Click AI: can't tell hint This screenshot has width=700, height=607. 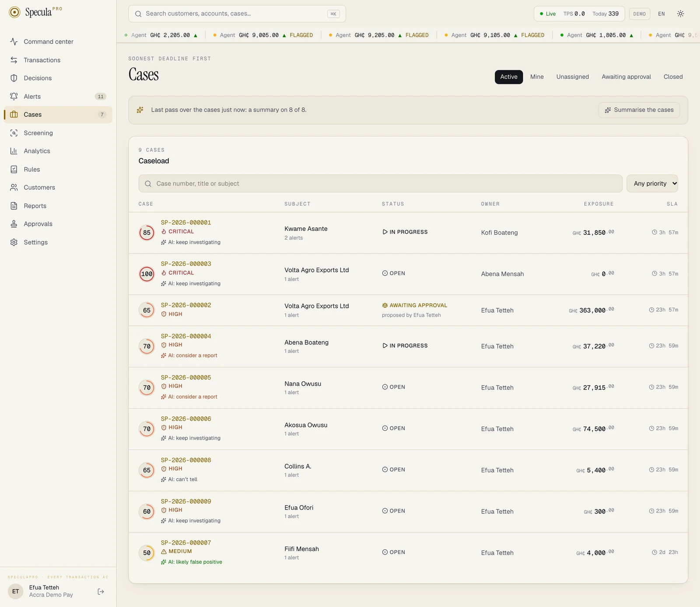click(x=179, y=479)
